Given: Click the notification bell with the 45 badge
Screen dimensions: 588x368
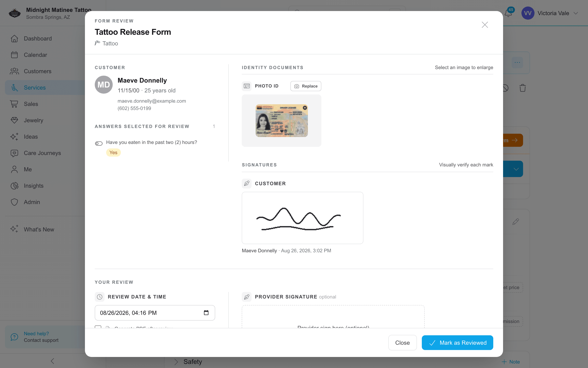Looking at the screenshot, I should [x=508, y=13].
